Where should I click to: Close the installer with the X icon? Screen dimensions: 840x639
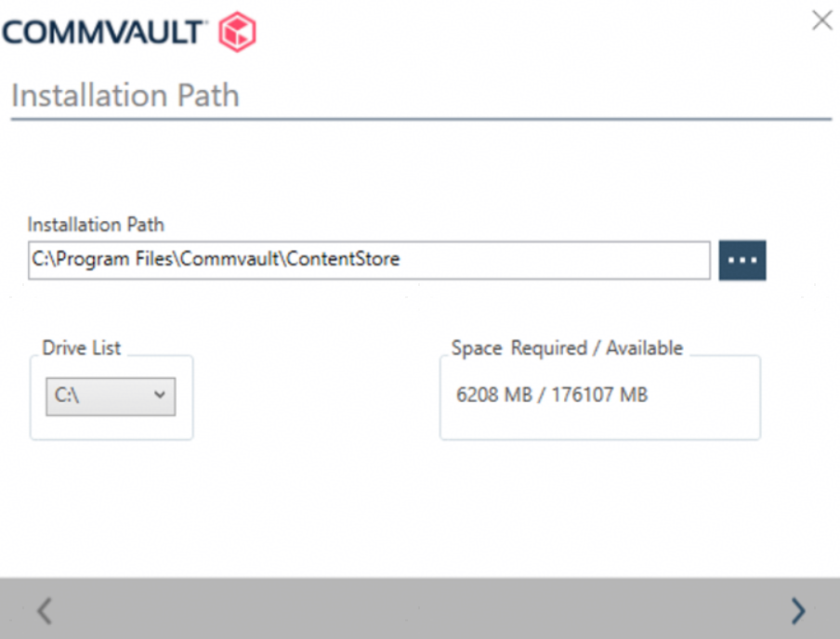click(x=821, y=20)
